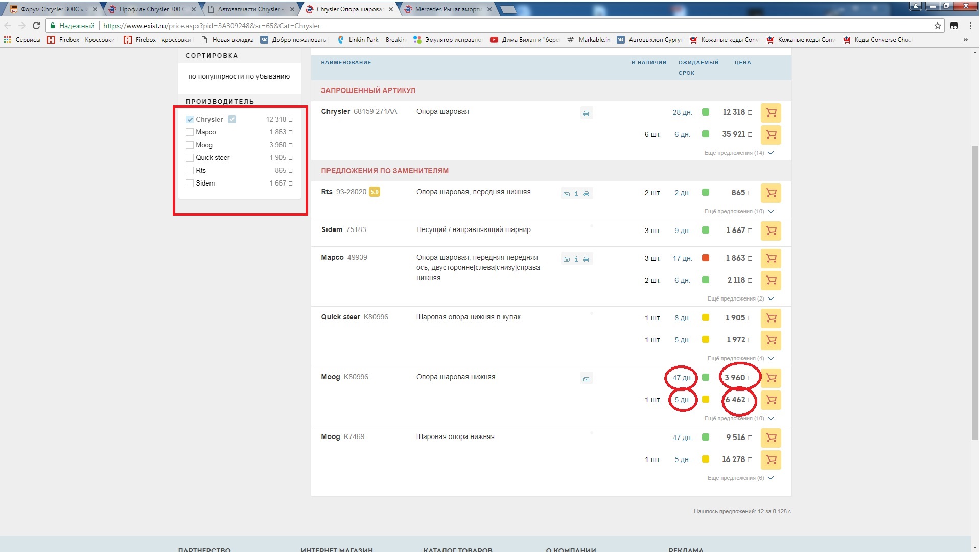Add Chrysler 12 318 offer to cart
980x552 pixels.
(x=771, y=113)
